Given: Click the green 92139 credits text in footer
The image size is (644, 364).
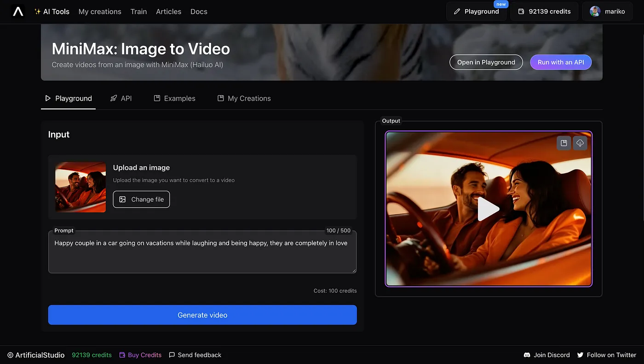Looking at the screenshot, I should coord(92,355).
